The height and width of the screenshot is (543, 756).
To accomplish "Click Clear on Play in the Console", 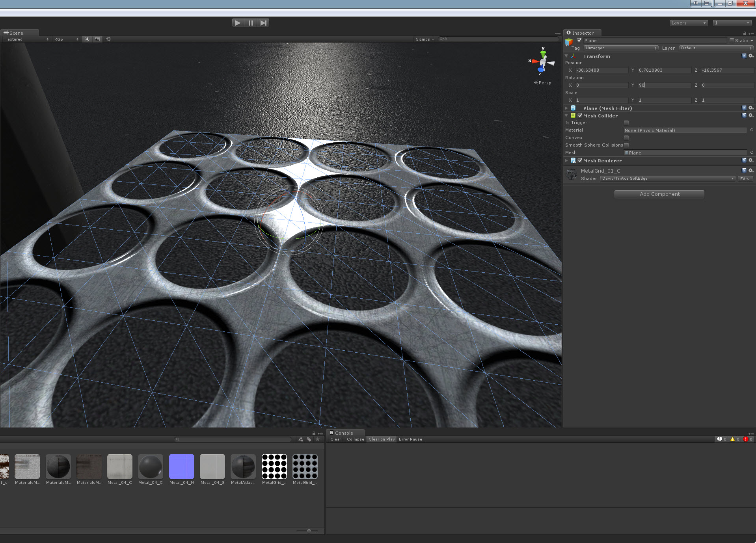I will (x=381, y=439).
